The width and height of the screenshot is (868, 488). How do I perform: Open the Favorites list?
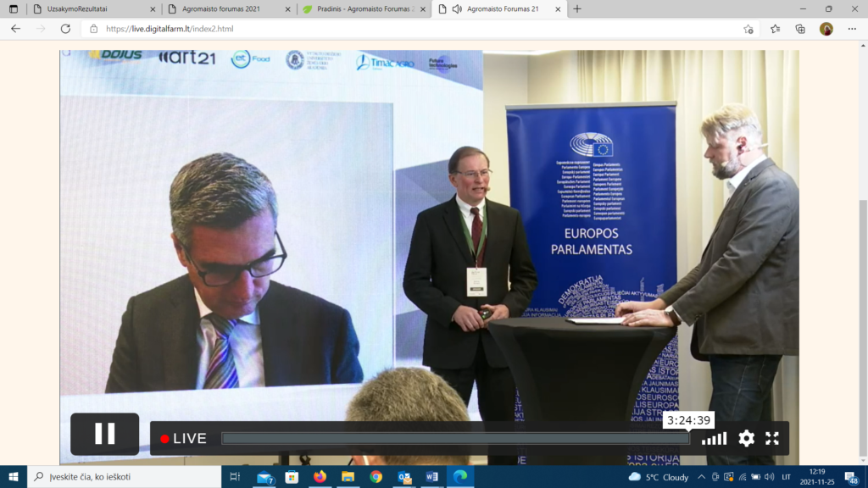click(x=775, y=29)
